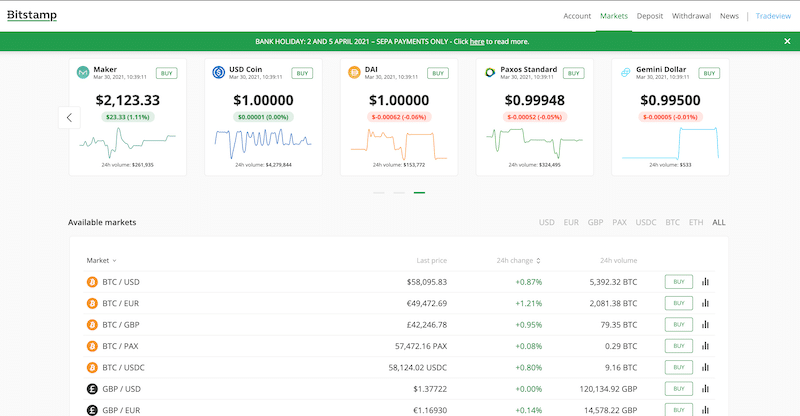Click the Maker coin icon
Image resolution: width=800 pixels, height=416 pixels.
(x=83, y=72)
